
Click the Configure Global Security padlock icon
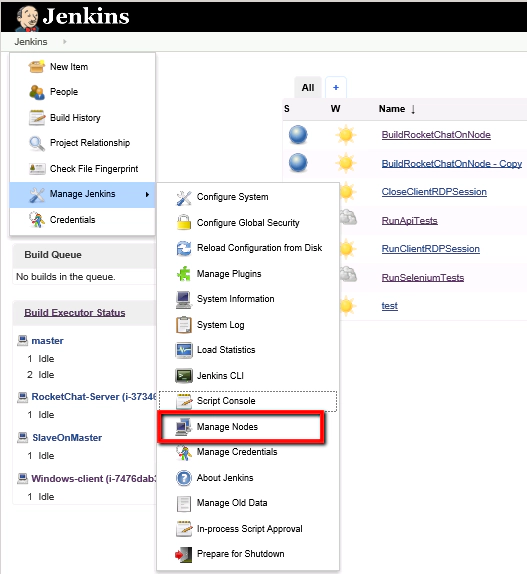point(184,223)
